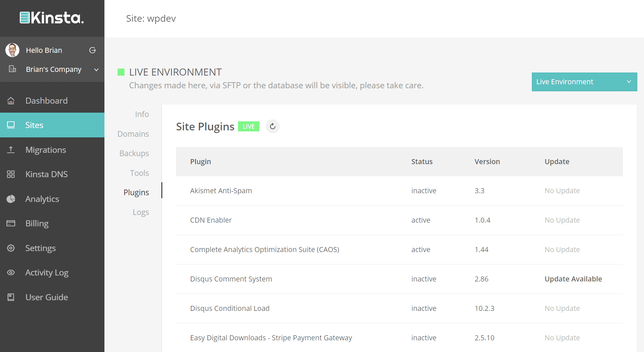Click Akismet version 3.3
The height and width of the screenshot is (352, 644).
click(479, 191)
